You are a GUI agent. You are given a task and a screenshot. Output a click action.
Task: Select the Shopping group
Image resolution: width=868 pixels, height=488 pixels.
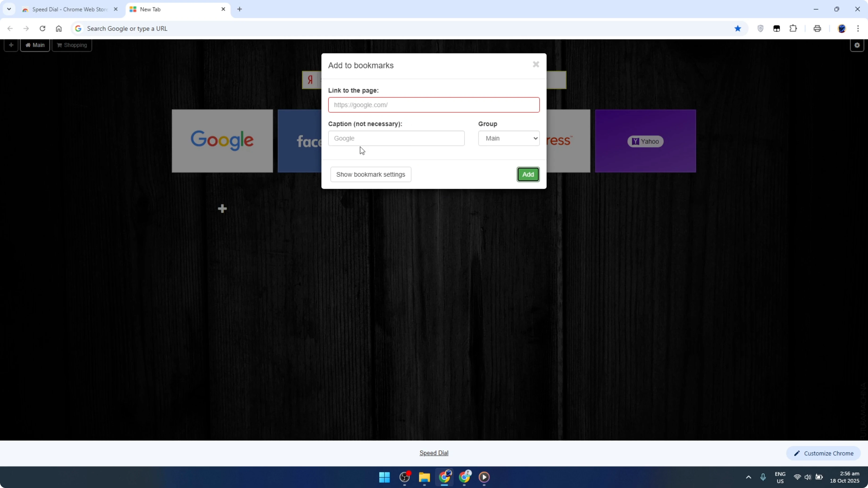pyautogui.click(x=72, y=45)
